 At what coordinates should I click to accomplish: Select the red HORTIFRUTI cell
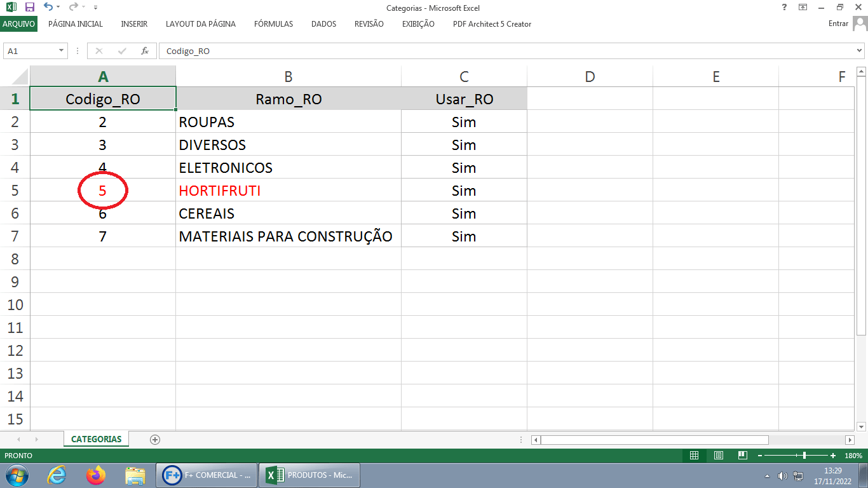click(x=288, y=190)
